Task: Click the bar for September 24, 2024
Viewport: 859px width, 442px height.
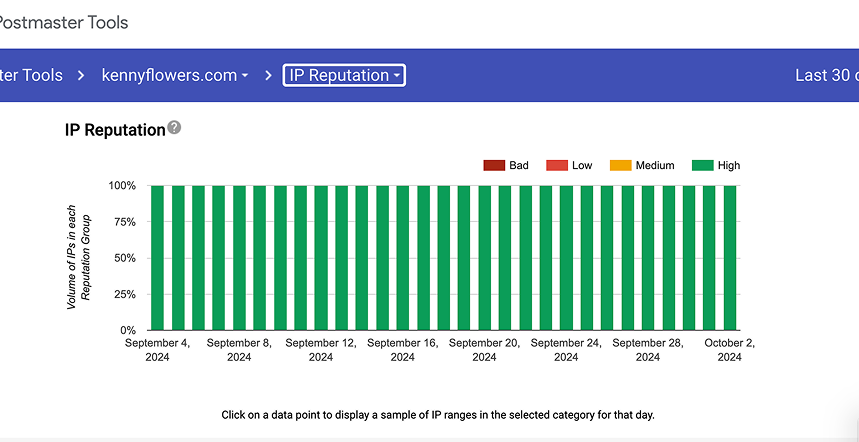Action: [x=566, y=257]
